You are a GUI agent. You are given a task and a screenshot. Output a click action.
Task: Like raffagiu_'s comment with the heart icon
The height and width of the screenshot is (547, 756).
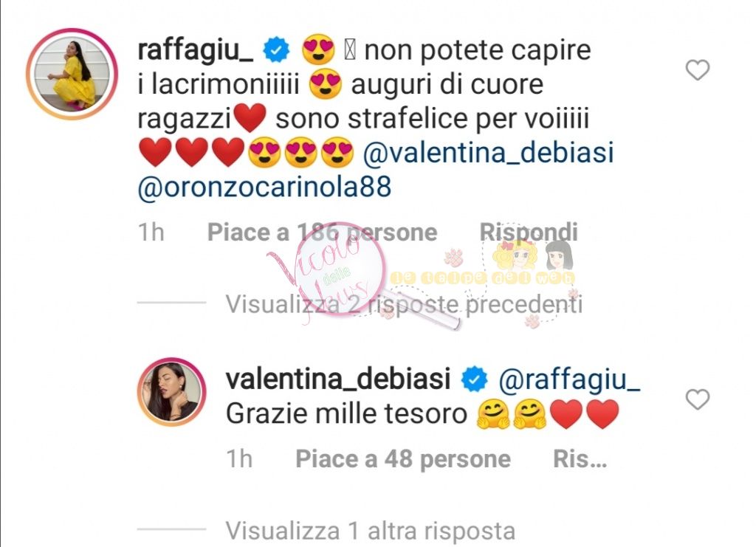click(697, 70)
